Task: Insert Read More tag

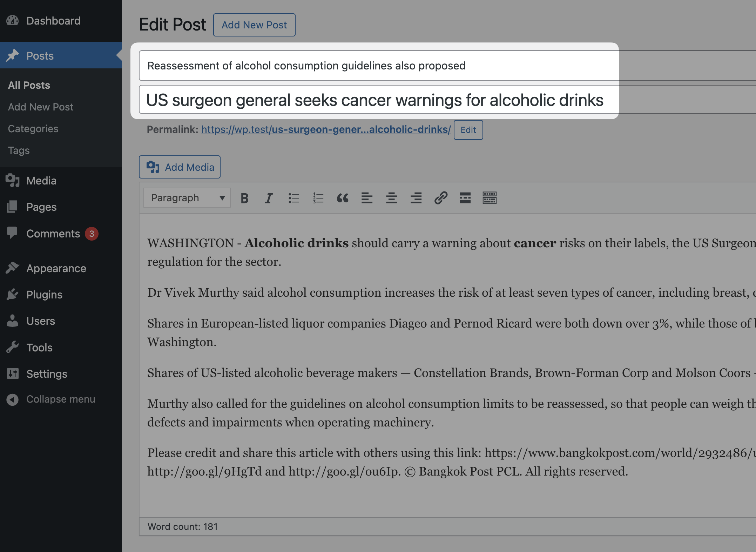Action: 465,198
